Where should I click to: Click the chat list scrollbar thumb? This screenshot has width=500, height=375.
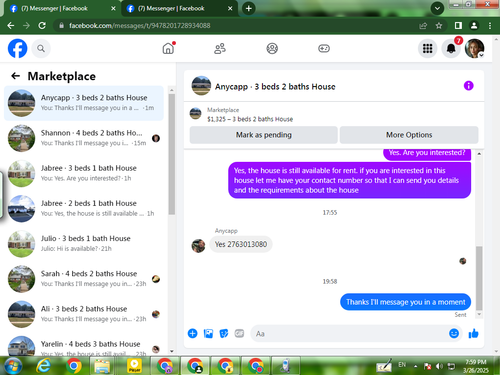coord(172,154)
